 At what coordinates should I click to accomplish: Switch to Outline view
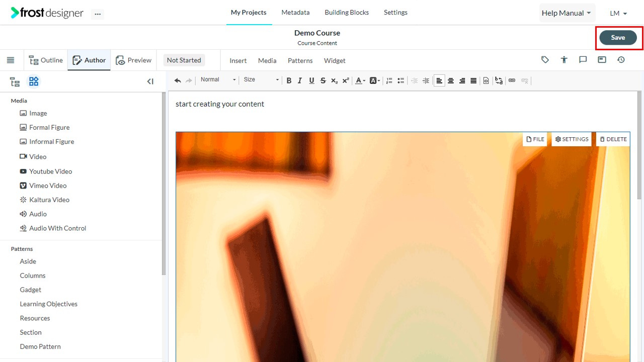46,60
